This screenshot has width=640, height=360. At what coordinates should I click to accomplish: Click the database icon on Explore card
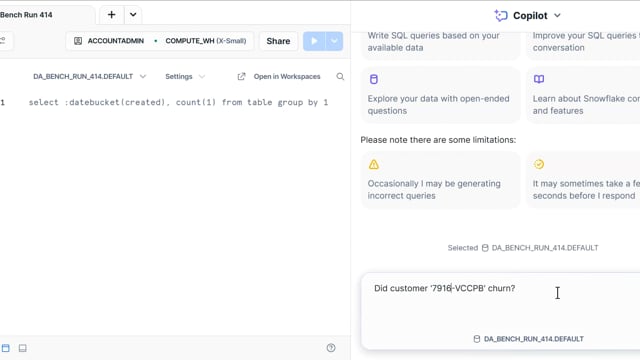click(373, 79)
